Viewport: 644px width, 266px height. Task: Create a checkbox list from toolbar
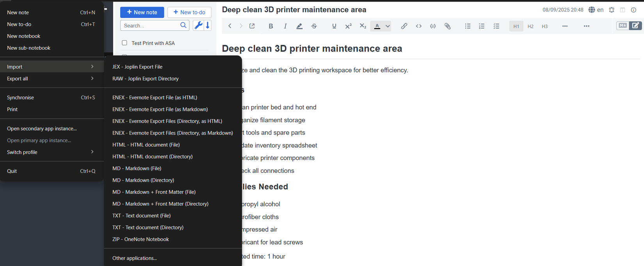click(x=496, y=26)
